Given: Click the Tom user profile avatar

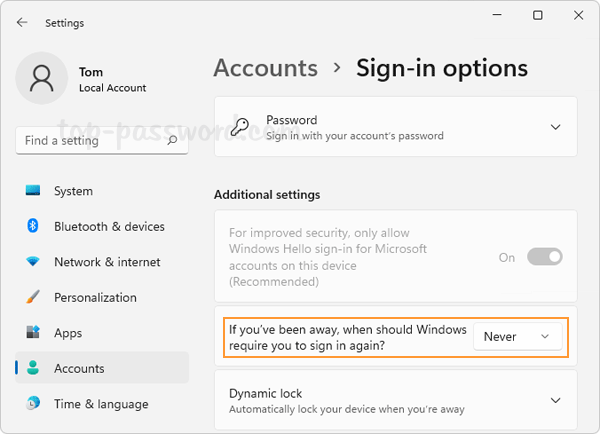Looking at the screenshot, I should 42,80.
